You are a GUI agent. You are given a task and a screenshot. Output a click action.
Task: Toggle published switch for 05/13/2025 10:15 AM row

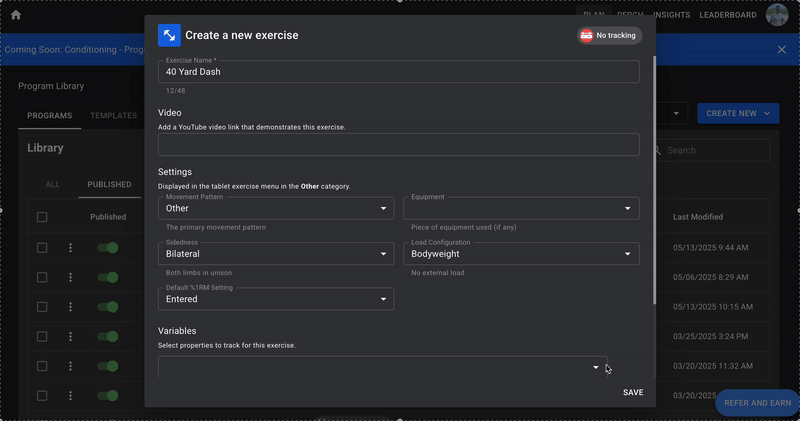click(108, 307)
